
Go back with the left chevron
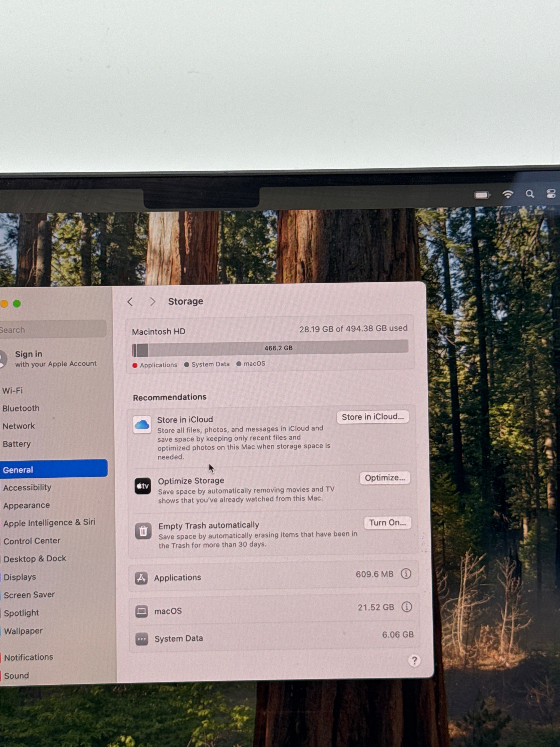point(130,302)
